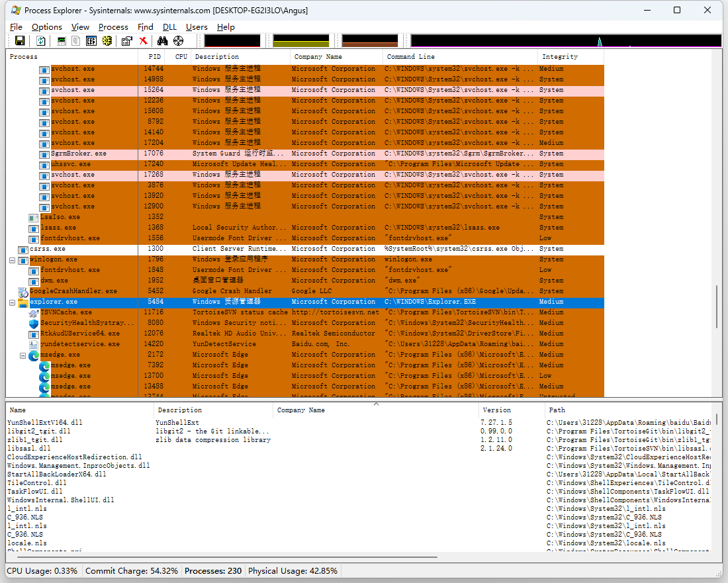Open the Options menu
728x583 pixels.
coord(46,27)
